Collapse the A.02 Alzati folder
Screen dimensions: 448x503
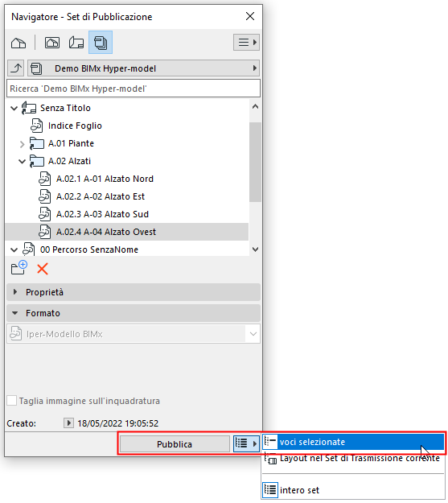pyautogui.click(x=22, y=161)
